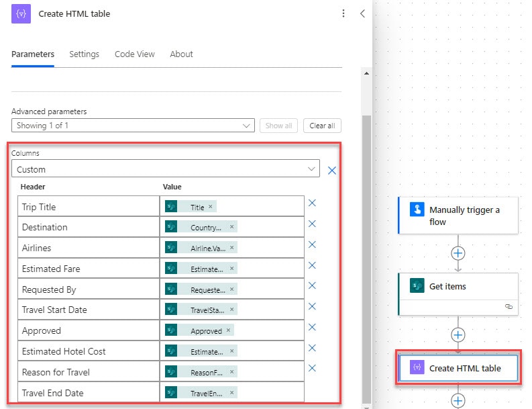Edit the Reason for Travel header field
This screenshot has width=532, height=409.
(x=89, y=371)
